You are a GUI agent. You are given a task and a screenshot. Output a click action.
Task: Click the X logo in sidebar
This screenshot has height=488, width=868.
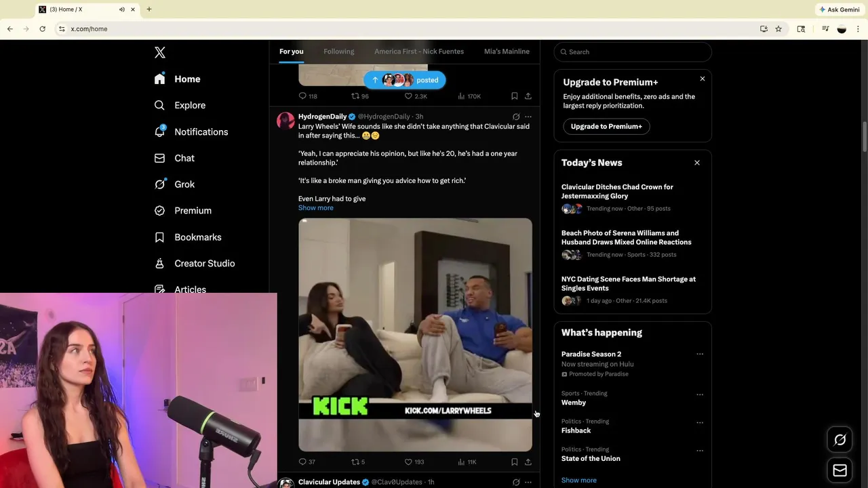tap(160, 52)
